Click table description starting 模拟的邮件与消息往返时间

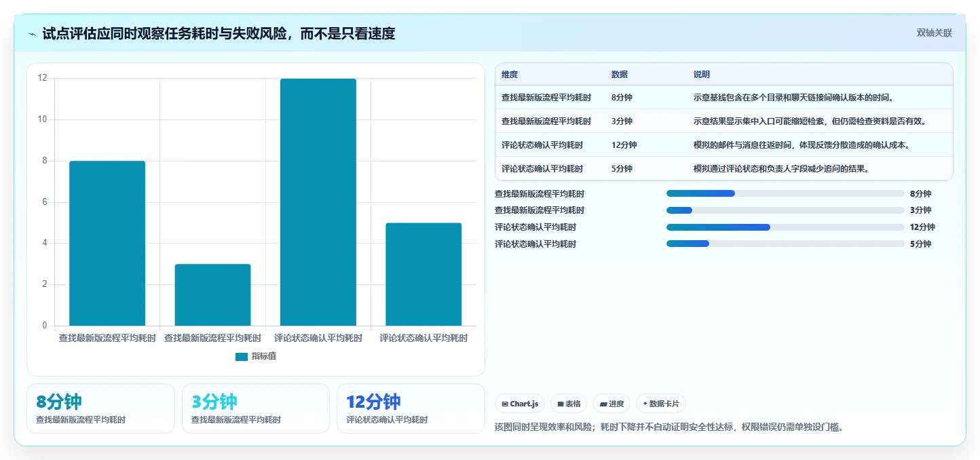tap(802, 145)
